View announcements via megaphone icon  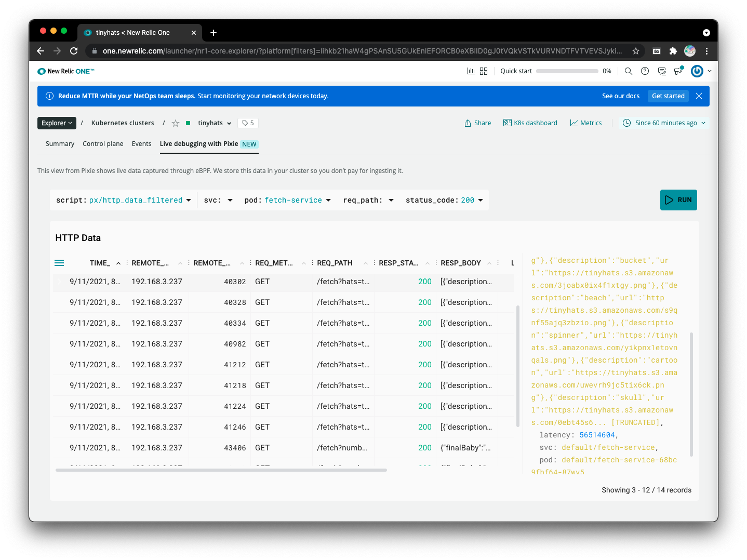[x=678, y=71]
